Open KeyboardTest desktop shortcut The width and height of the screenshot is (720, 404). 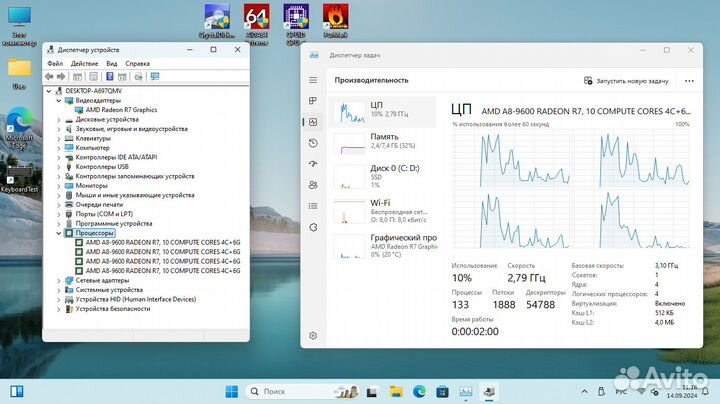click(x=19, y=178)
